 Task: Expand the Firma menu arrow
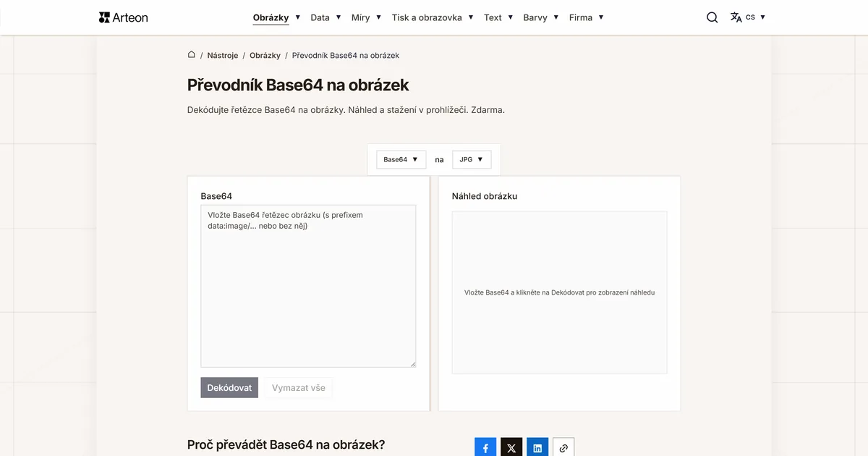coord(601,17)
